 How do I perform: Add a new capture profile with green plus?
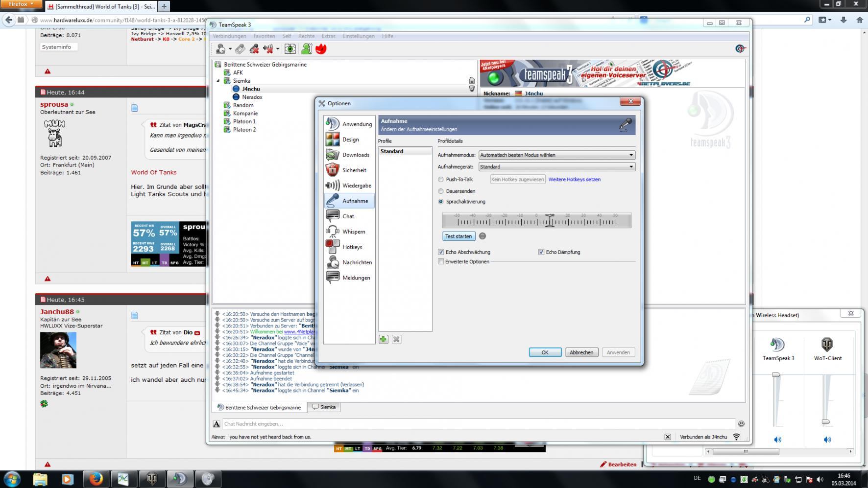[x=384, y=339]
